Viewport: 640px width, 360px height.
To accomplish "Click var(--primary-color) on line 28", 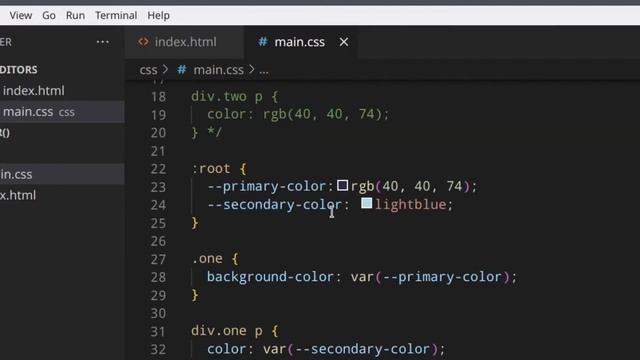I will [x=430, y=277].
